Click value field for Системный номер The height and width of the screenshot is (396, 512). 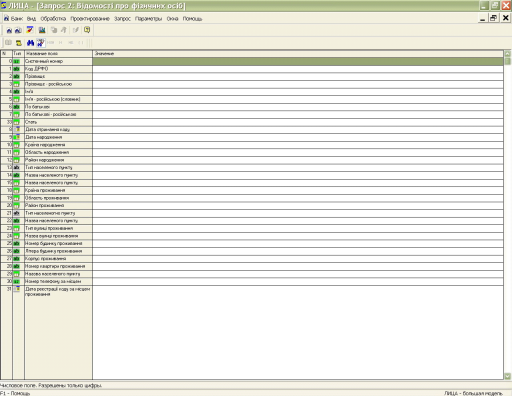coord(298,61)
